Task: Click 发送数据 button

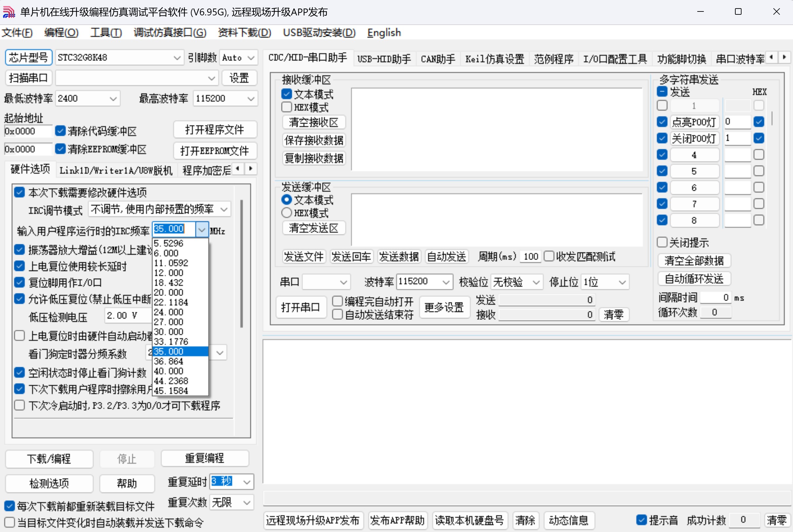Action: coord(399,256)
